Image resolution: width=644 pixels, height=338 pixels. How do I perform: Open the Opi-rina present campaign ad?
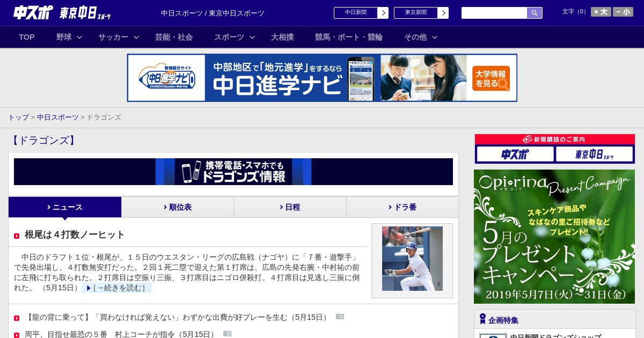[x=554, y=237]
